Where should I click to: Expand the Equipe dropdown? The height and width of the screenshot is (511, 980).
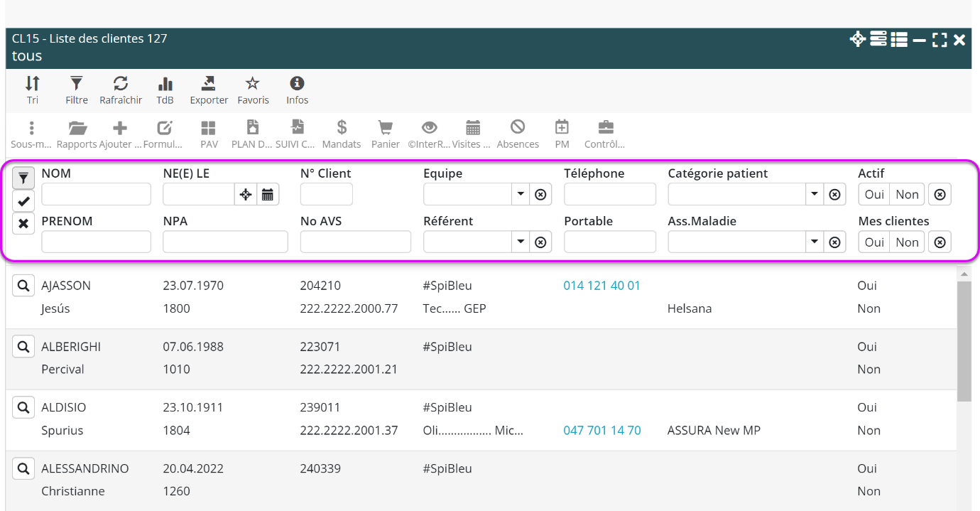pyautogui.click(x=521, y=195)
